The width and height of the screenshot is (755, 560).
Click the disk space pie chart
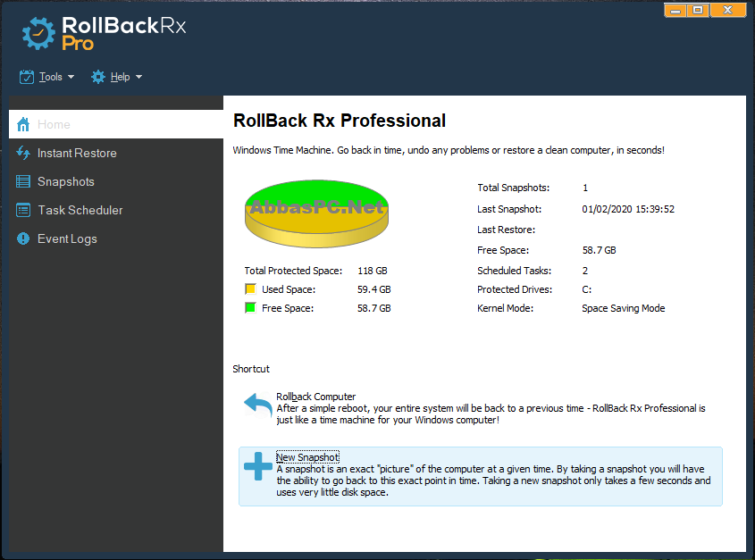click(x=316, y=213)
